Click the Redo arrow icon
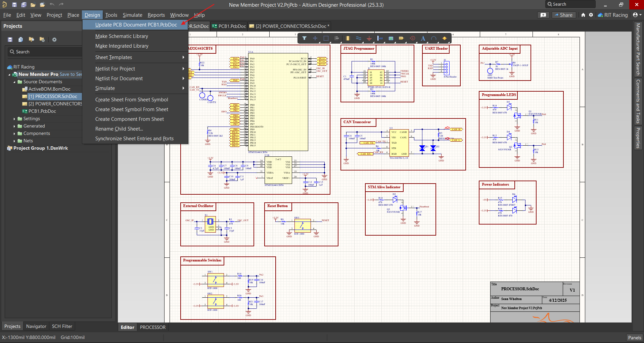Image resolution: width=644 pixels, height=343 pixels. pyautogui.click(x=61, y=5)
